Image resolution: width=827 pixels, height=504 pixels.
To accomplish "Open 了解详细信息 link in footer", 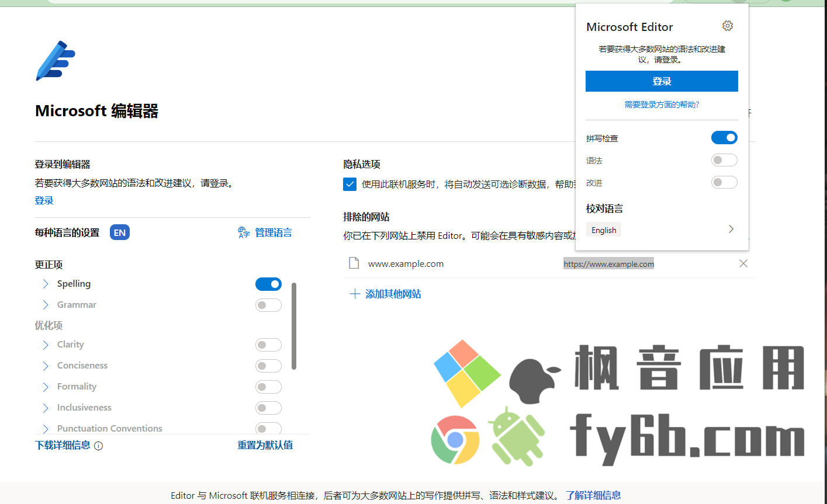I will tap(593, 495).
